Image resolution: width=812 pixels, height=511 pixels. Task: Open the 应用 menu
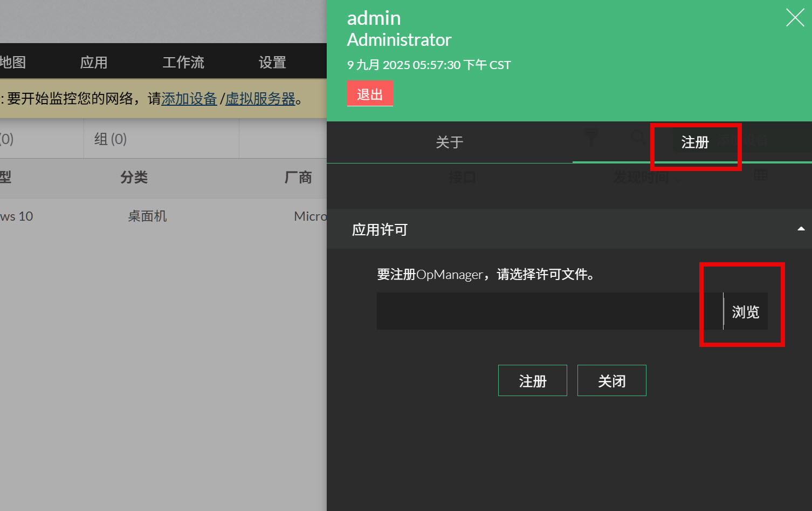point(94,63)
